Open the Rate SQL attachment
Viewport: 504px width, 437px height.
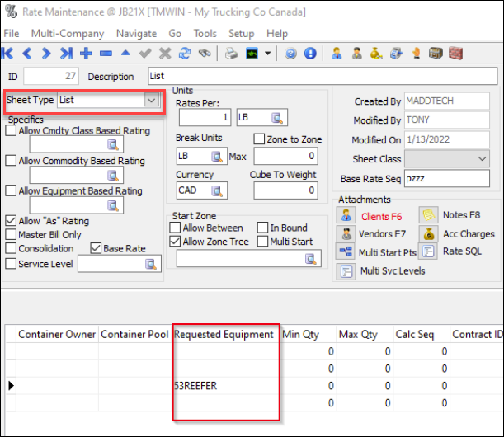pos(428,251)
